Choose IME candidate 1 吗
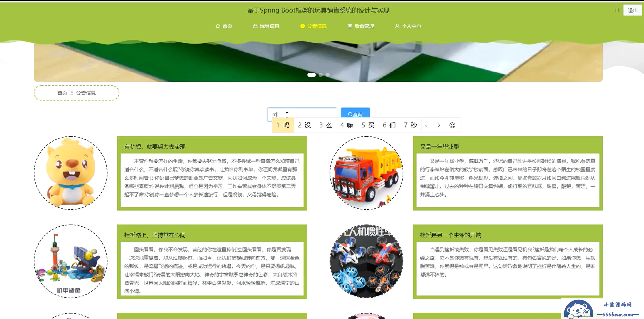This screenshot has height=319, width=644. (x=283, y=125)
